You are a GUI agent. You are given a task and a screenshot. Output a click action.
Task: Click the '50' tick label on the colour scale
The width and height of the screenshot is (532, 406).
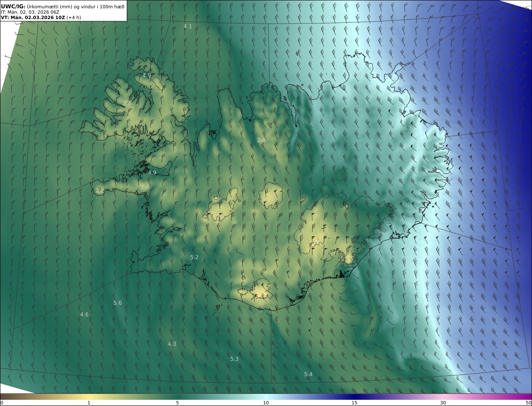click(529, 403)
